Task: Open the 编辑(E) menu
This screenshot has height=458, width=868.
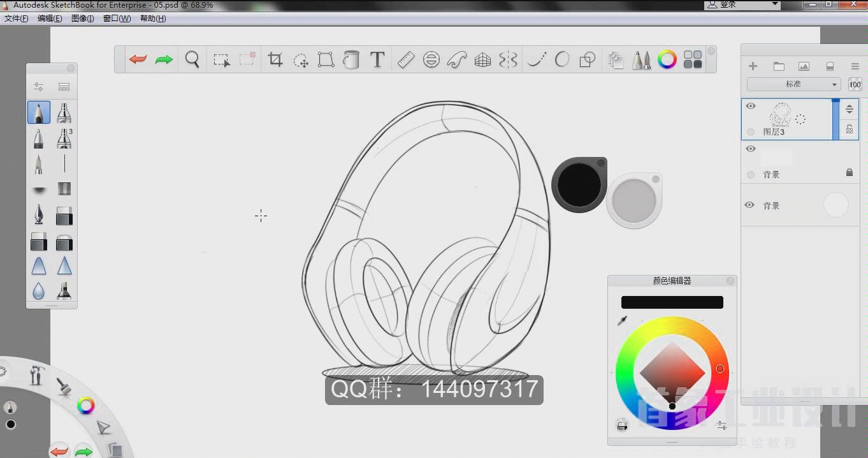Action: click(50, 18)
